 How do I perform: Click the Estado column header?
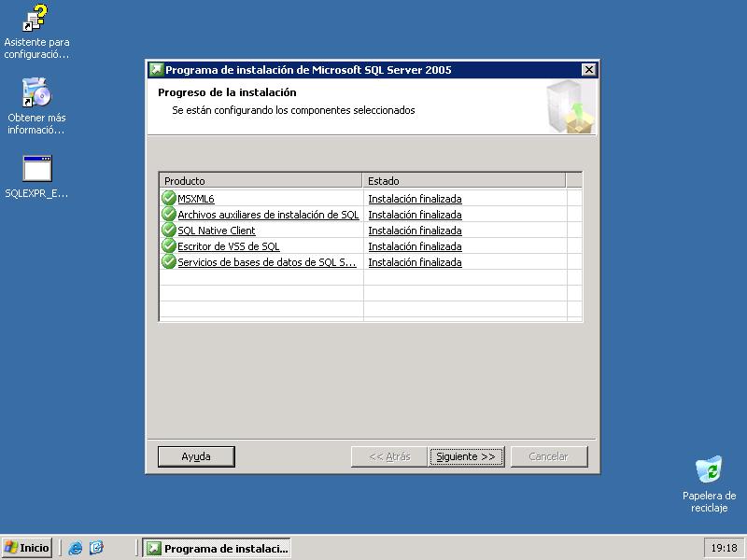tap(464, 180)
